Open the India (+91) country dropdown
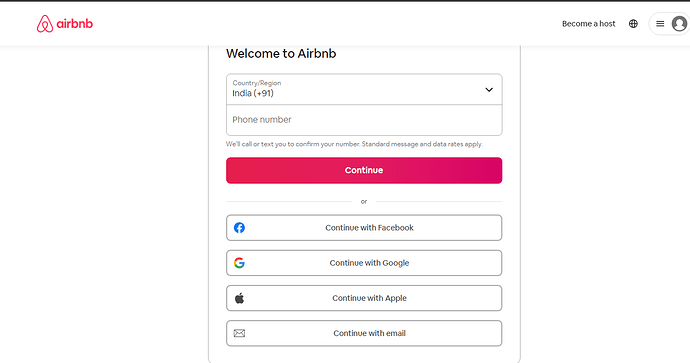The width and height of the screenshot is (690, 363). [x=364, y=89]
